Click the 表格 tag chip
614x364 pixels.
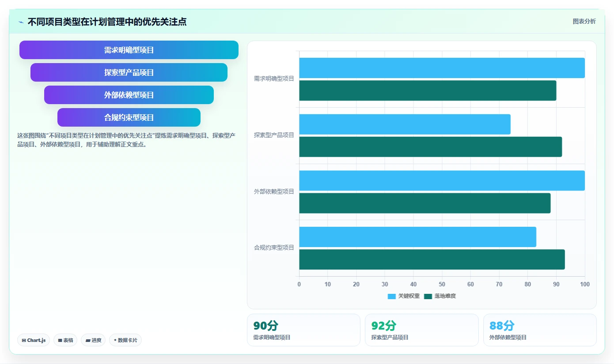point(65,340)
